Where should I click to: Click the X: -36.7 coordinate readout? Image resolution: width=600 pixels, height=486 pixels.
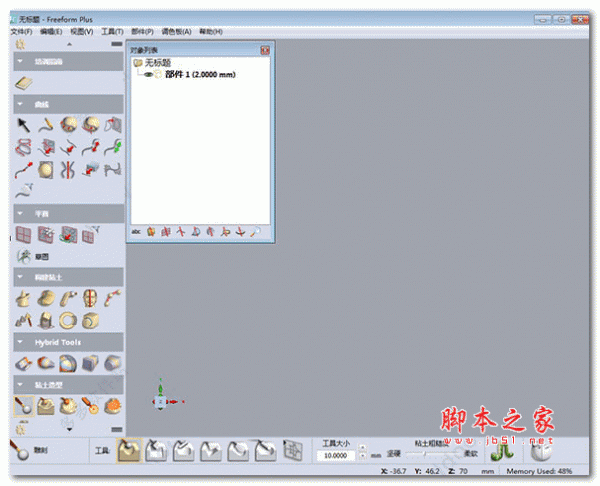(x=393, y=471)
